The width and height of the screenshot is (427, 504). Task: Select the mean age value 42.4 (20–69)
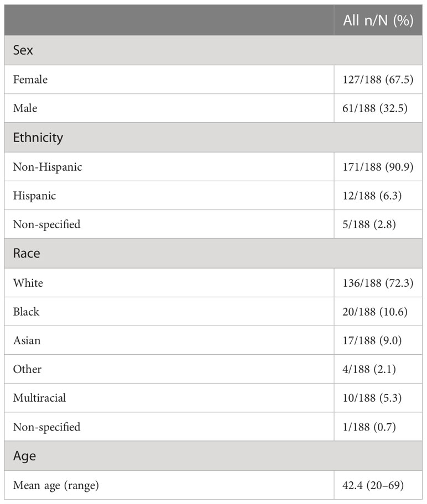[373, 485]
